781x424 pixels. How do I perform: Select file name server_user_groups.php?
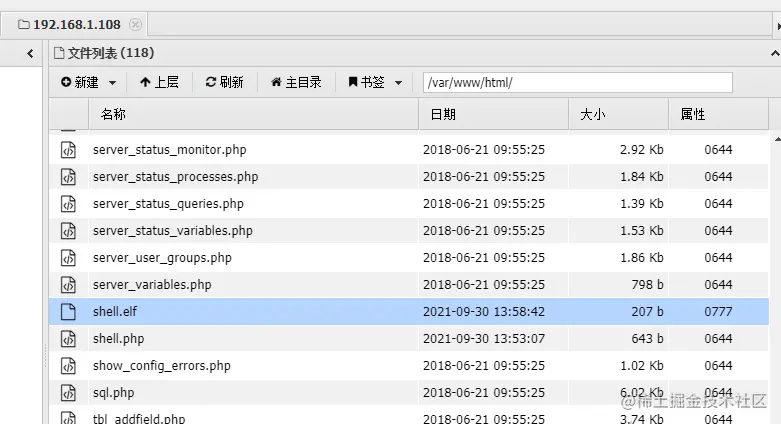tap(162, 258)
